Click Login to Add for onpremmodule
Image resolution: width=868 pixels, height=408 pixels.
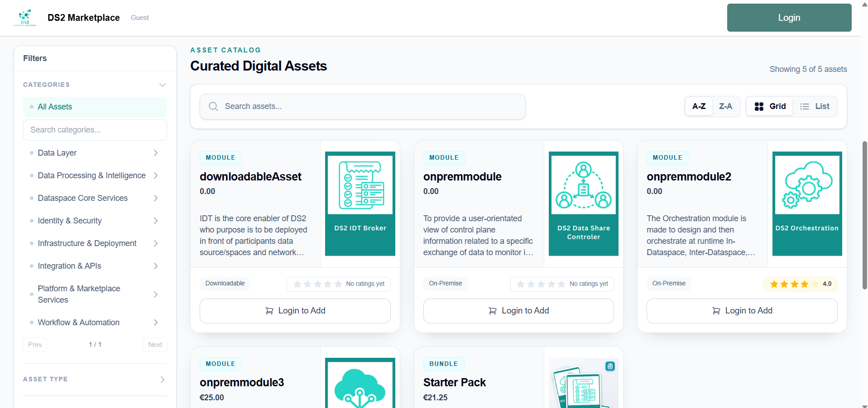[518, 311]
